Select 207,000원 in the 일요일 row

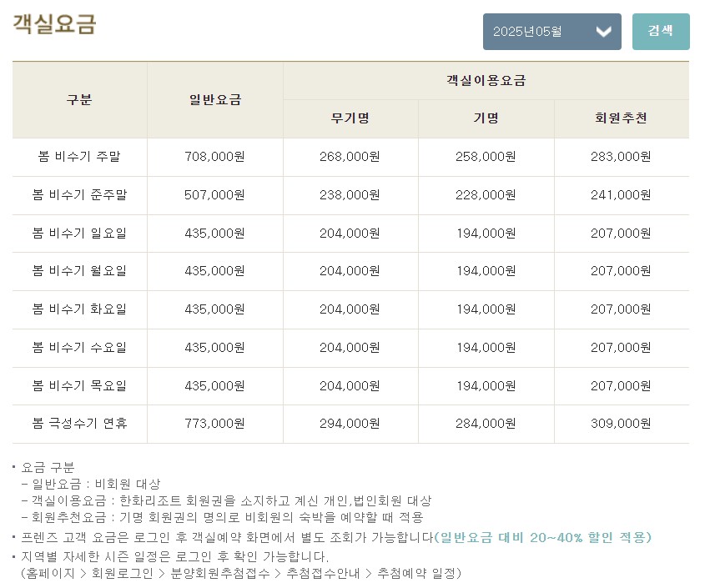pyautogui.click(x=621, y=233)
